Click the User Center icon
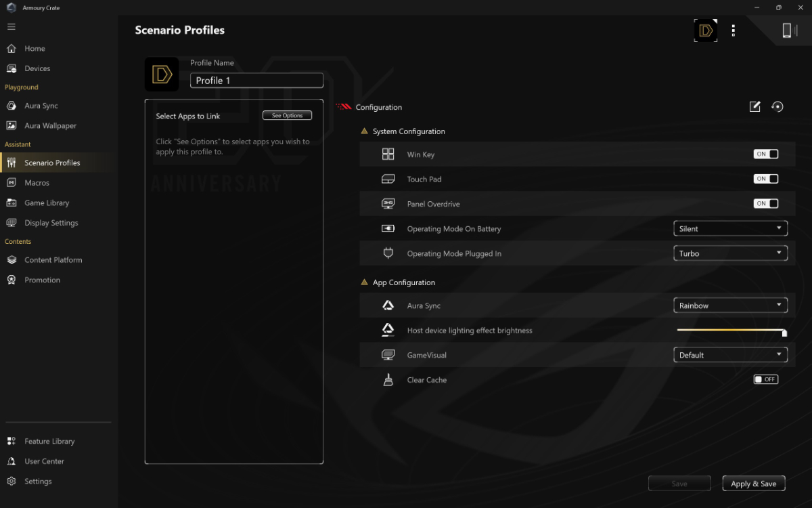The height and width of the screenshot is (508, 812). click(x=12, y=461)
